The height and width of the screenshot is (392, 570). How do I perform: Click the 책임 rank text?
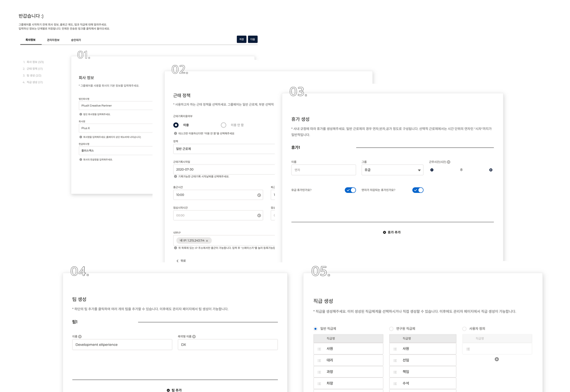tap(406, 372)
